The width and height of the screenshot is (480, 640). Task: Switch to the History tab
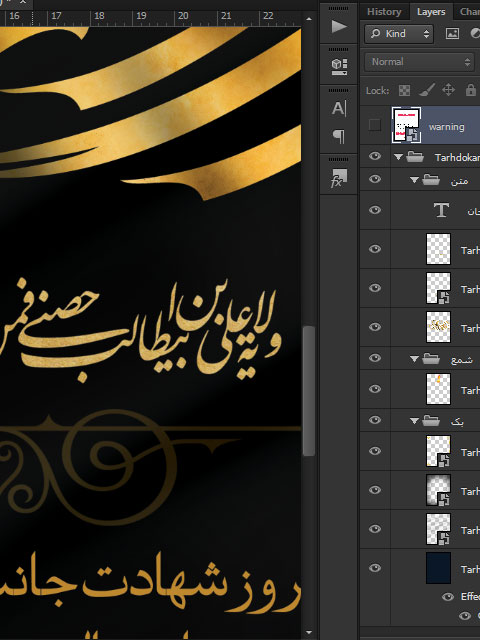tap(384, 12)
